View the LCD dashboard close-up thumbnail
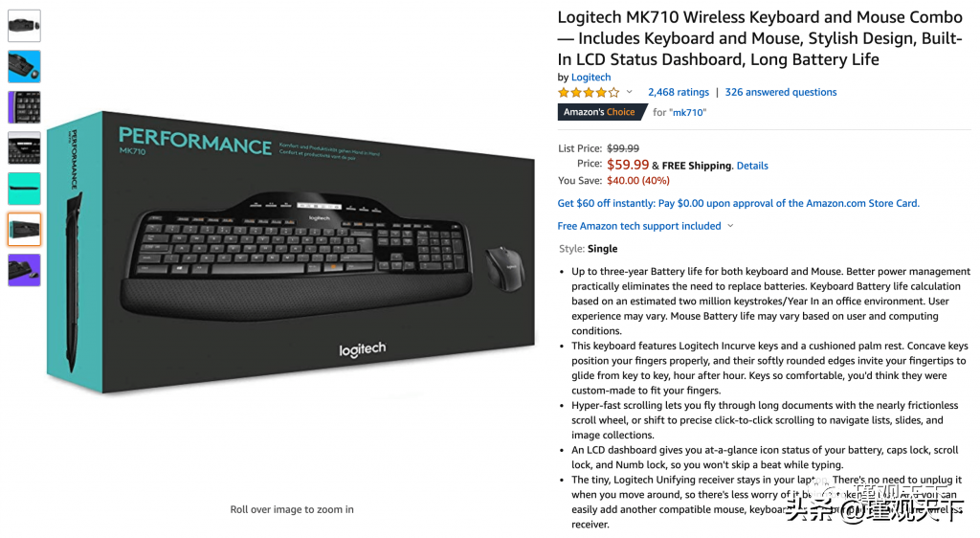This screenshot has height=538, width=980. pos(24,147)
